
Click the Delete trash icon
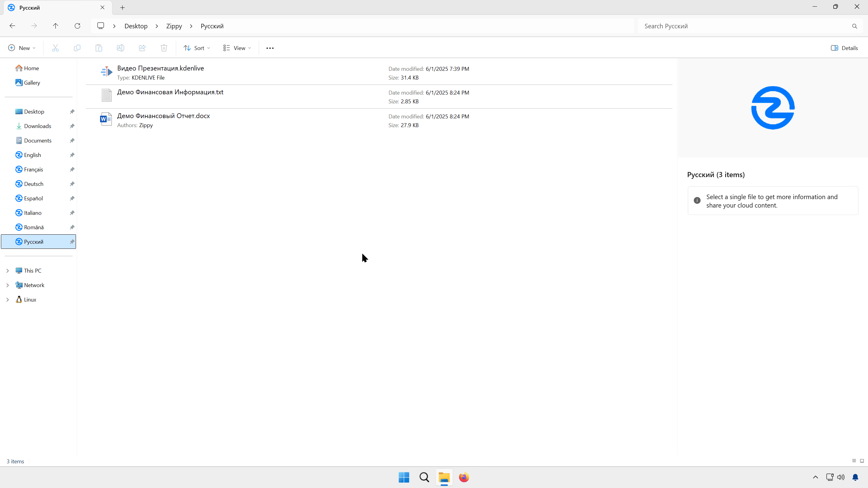pyautogui.click(x=164, y=48)
